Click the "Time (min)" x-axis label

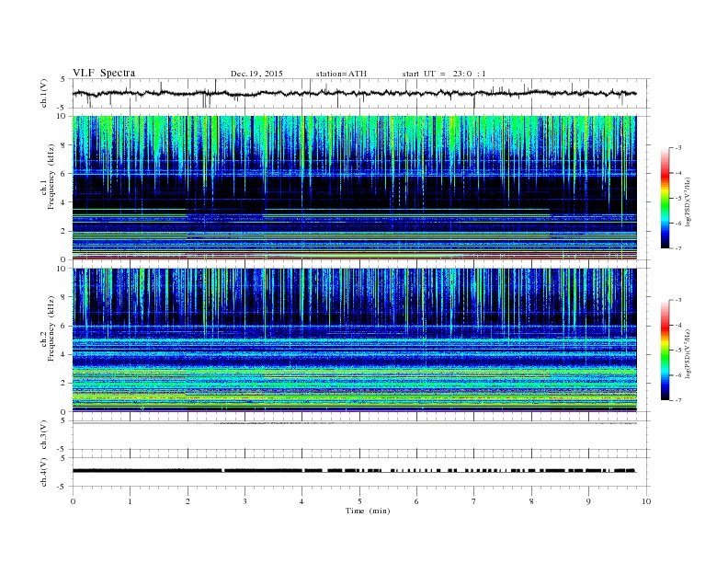[x=368, y=511]
